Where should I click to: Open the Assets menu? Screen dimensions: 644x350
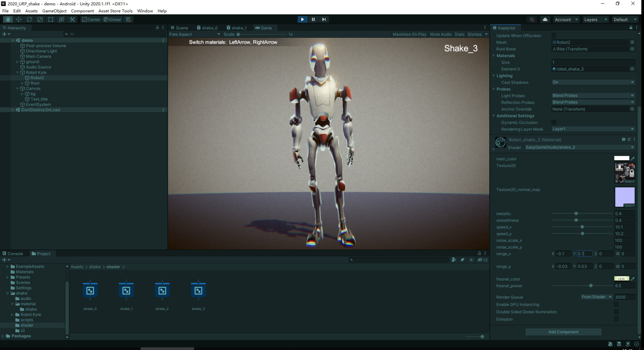click(31, 11)
